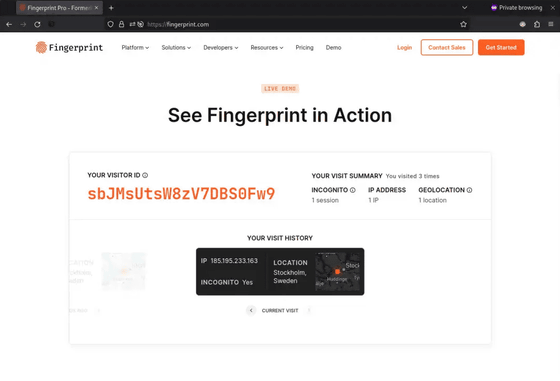Image resolution: width=560 pixels, height=381 pixels.
Task: Reload the page with the refresh icon
Action: [37, 24]
